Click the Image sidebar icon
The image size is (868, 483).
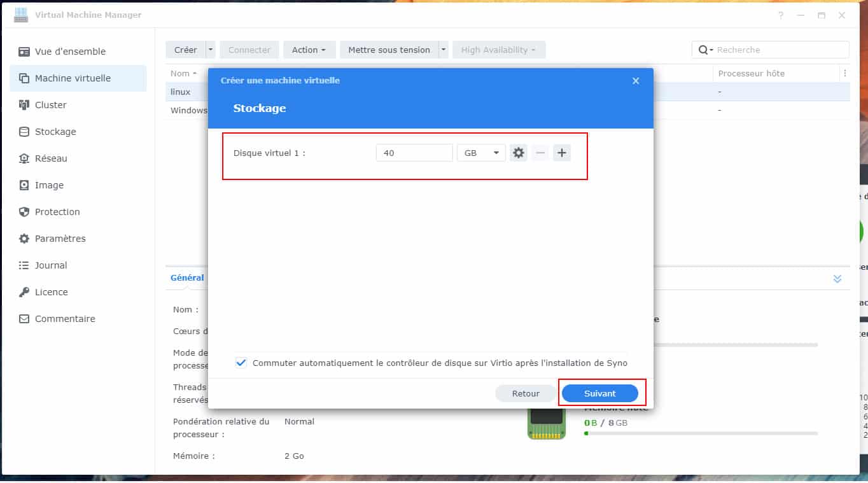tap(24, 185)
